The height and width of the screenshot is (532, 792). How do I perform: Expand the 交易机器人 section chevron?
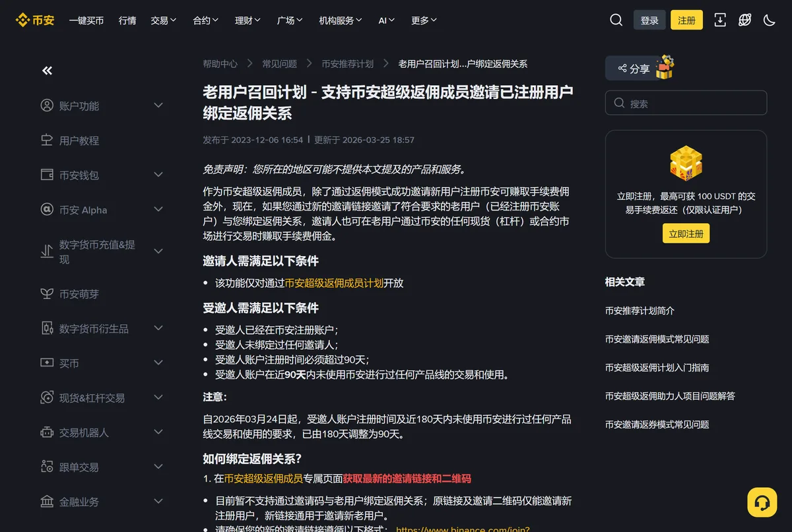click(158, 432)
